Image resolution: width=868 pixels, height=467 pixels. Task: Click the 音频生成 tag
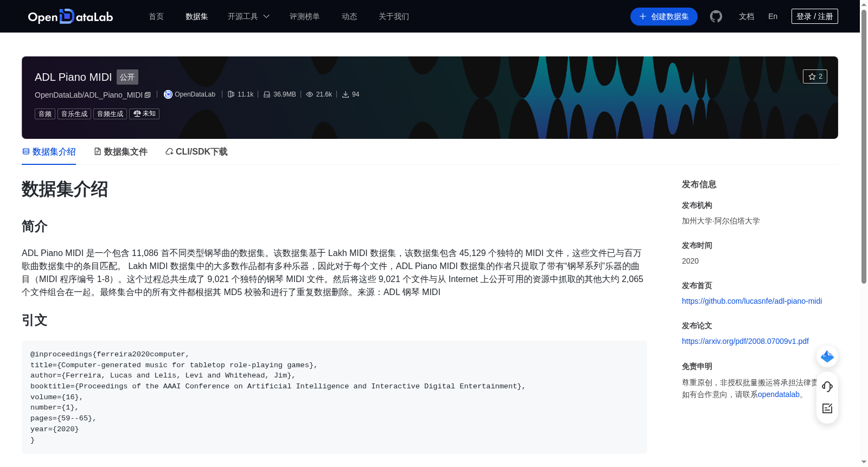110,114
